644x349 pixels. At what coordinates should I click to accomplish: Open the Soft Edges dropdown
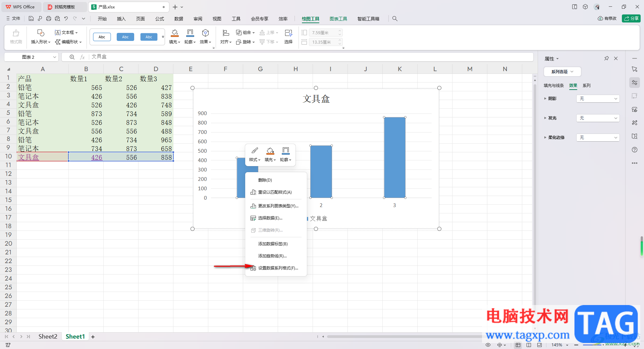click(598, 138)
